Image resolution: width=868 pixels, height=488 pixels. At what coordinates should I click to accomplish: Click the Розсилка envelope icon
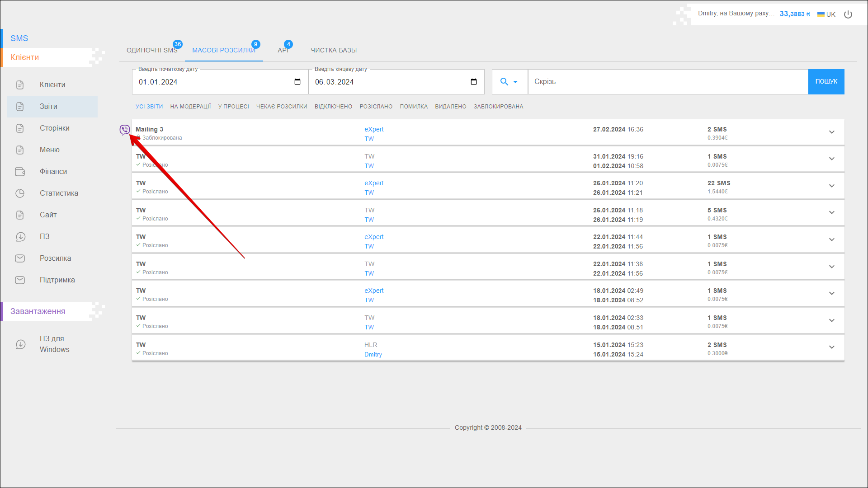[x=20, y=258]
